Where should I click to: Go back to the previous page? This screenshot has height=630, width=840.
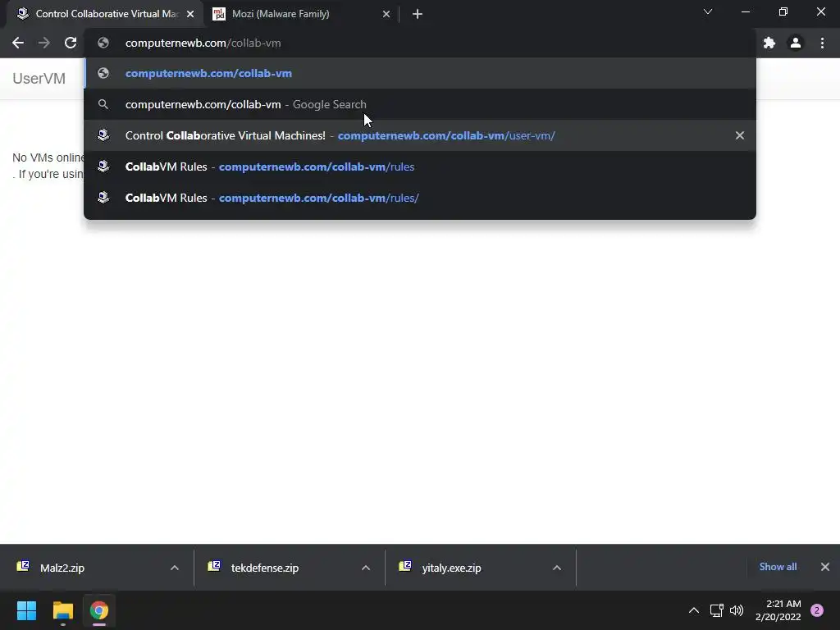18,43
